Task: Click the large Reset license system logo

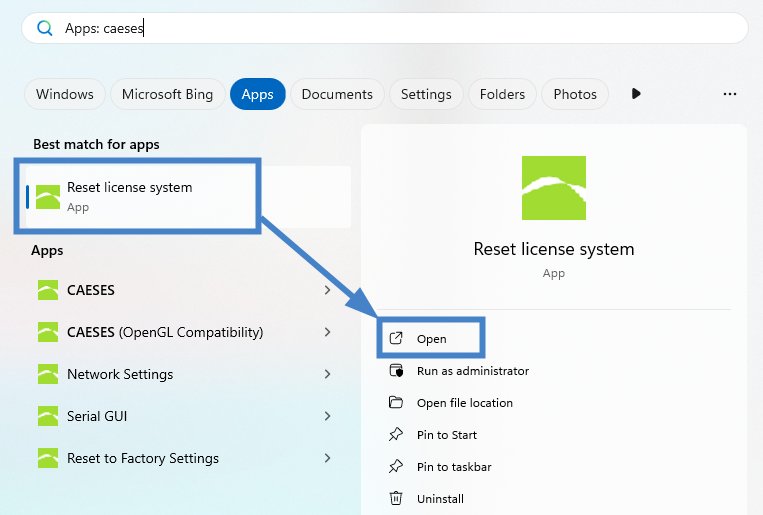Action: (554, 188)
